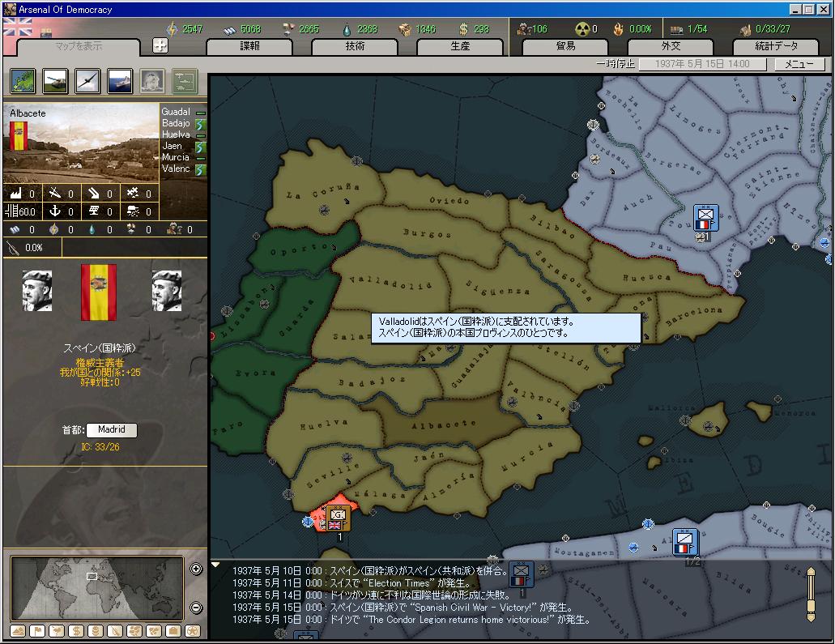Click the greyed unit hierarchy icon
Viewport: 835px width, 644px height.
click(185, 82)
